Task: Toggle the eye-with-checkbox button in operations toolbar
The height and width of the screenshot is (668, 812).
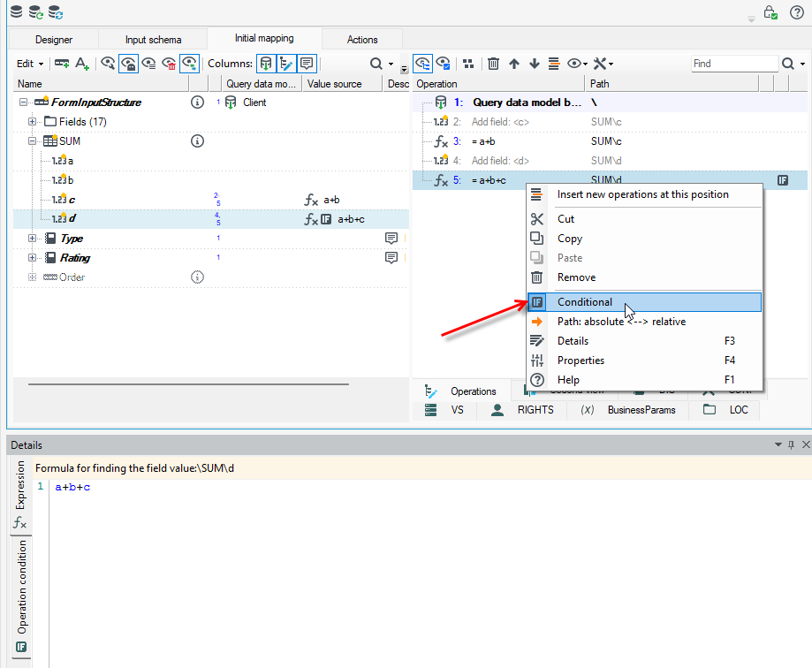Action: point(444,64)
